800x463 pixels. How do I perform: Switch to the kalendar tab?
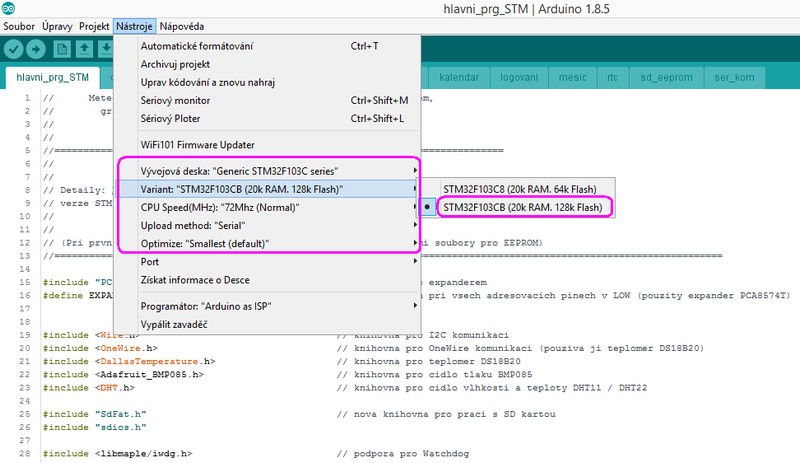pos(459,78)
